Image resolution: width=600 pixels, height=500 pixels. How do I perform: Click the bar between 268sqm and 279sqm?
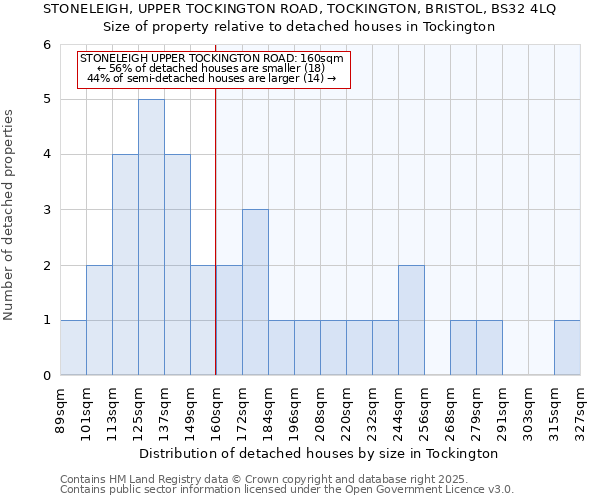click(x=463, y=347)
